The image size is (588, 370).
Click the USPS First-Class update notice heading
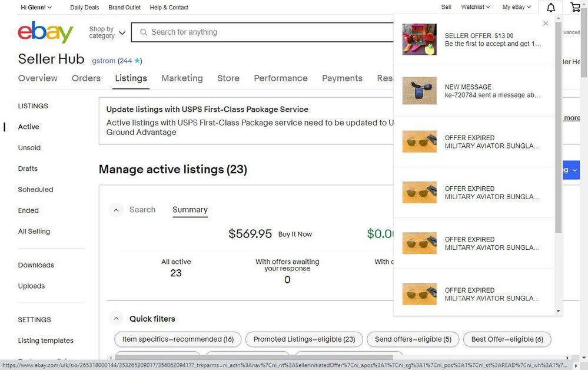[x=207, y=110]
